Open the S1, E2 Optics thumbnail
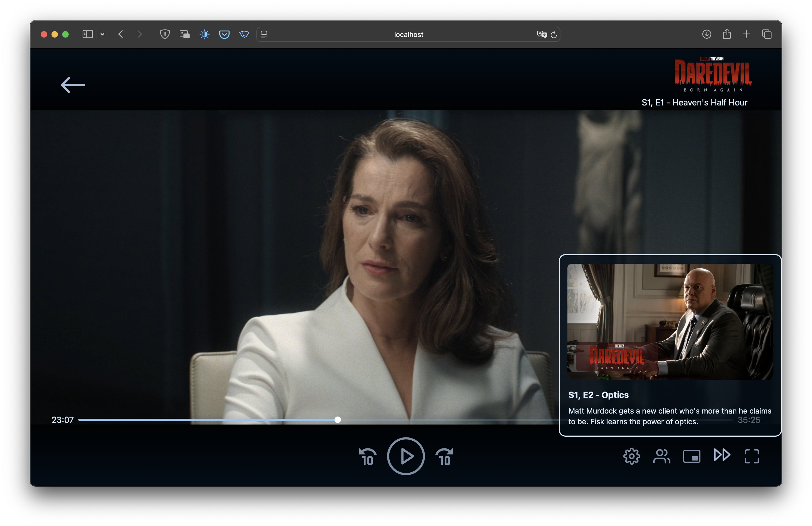 click(x=670, y=322)
